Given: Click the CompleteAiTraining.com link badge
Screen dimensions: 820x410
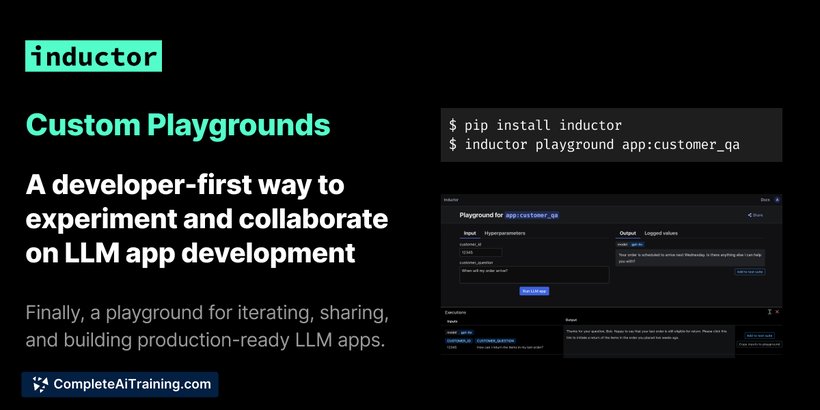Looking at the screenshot, I should click(x=120, y=384).
